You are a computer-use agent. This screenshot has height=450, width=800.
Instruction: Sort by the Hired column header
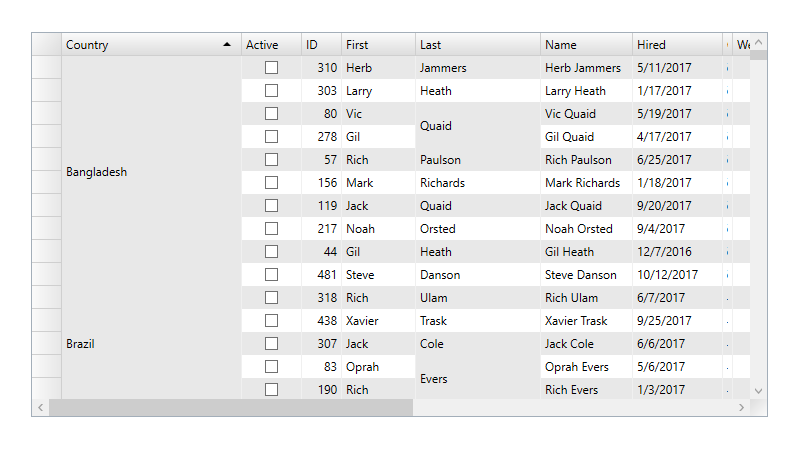point(677,45)
